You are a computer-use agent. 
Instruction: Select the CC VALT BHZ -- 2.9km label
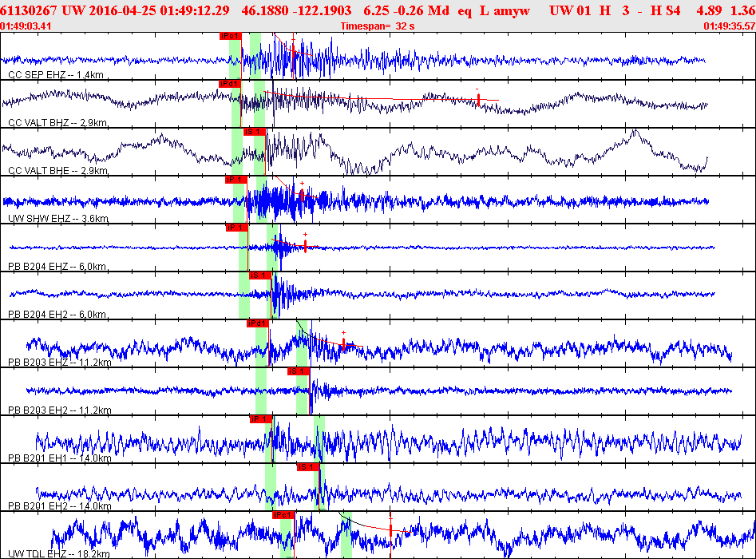[x=57, y=122]
